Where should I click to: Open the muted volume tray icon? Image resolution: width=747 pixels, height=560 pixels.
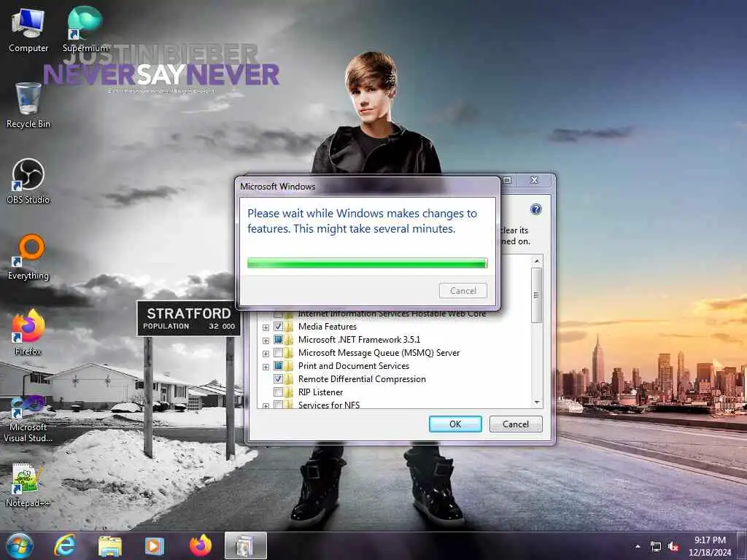pyautogui.click(x=673, y=547)
